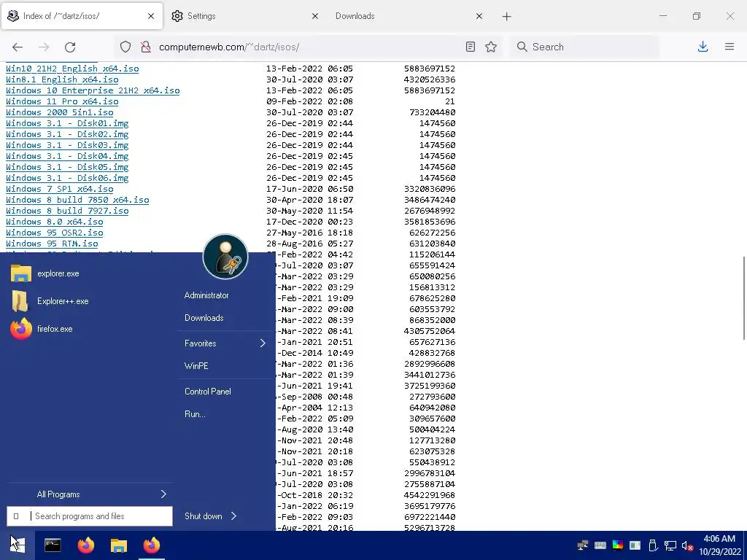Open Control Panel from start menu
Image resolution: width=747 pixels, height=560 pixels.
[x=208, y=392]
